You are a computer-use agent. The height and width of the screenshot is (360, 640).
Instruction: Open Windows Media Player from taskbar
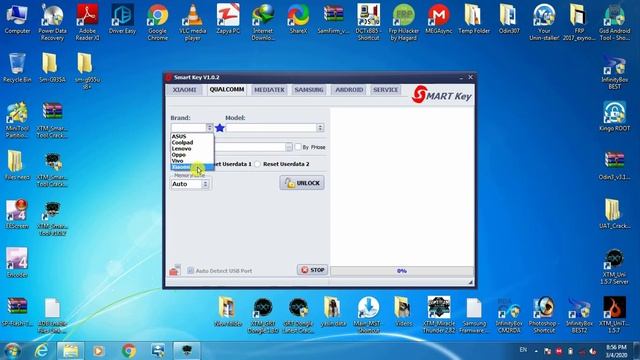(98, 351)
